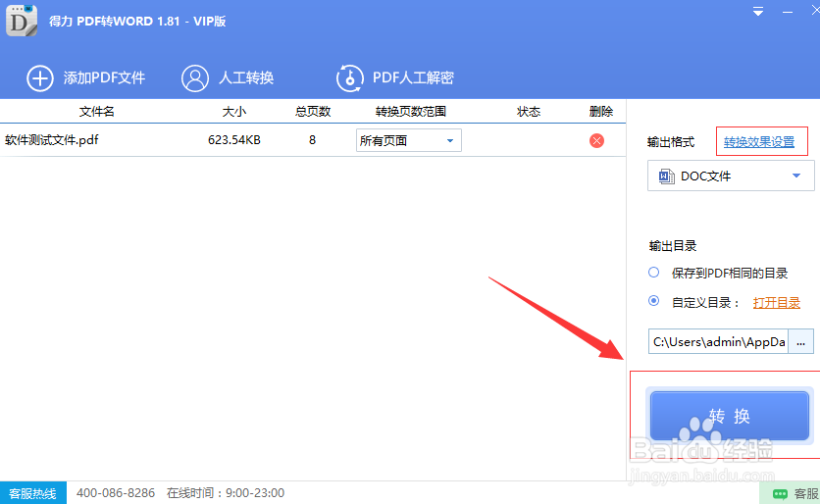Click the 输出目录 label
This screenshot has height=504, width=820.
coord(673,246)
